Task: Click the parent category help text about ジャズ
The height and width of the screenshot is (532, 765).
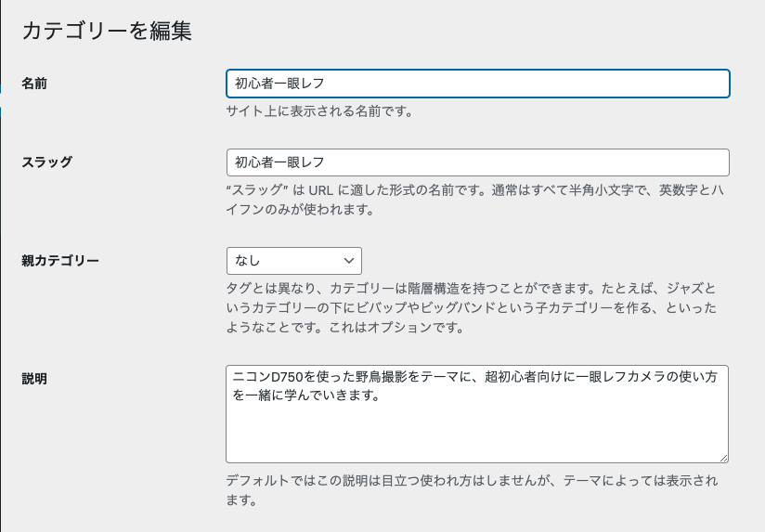Action: [472, 307]
